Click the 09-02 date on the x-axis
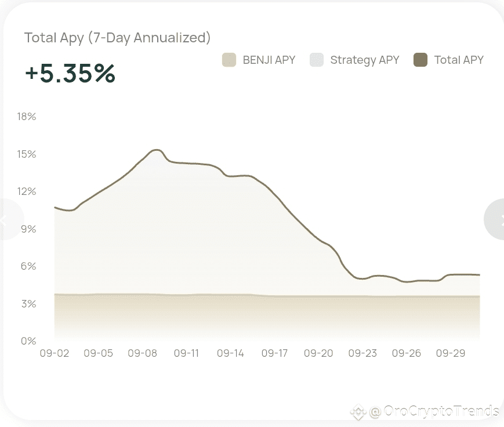This screenshot has width=504, height=427. (55, 353)
